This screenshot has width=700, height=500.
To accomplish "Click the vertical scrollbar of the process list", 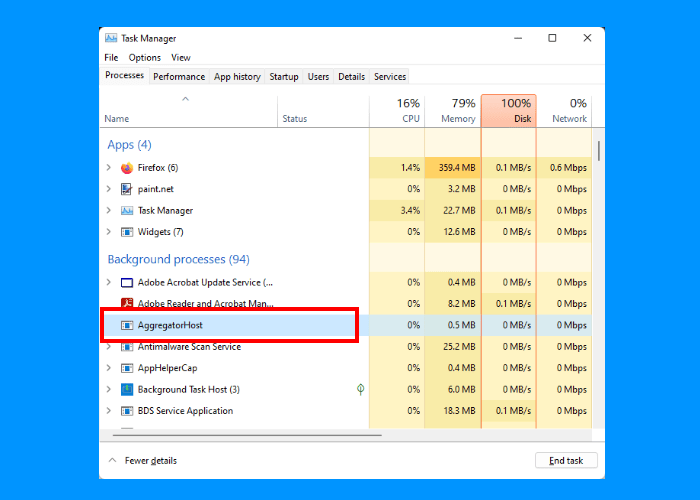I will 598,152.
